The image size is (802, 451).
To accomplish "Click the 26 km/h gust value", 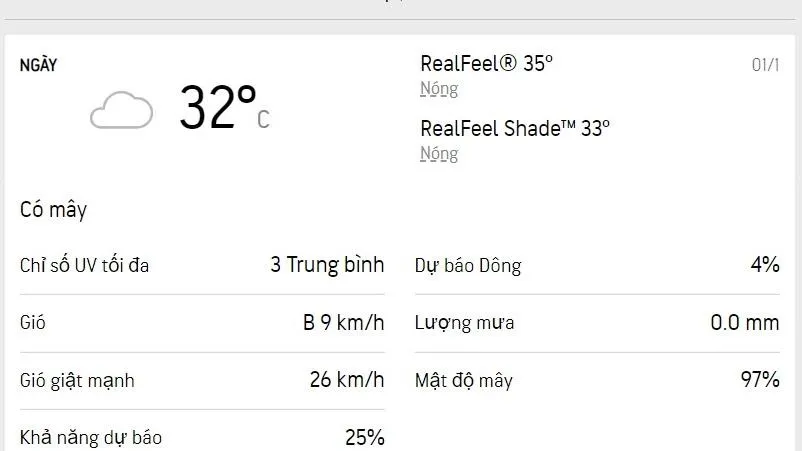I will (347, 380).
